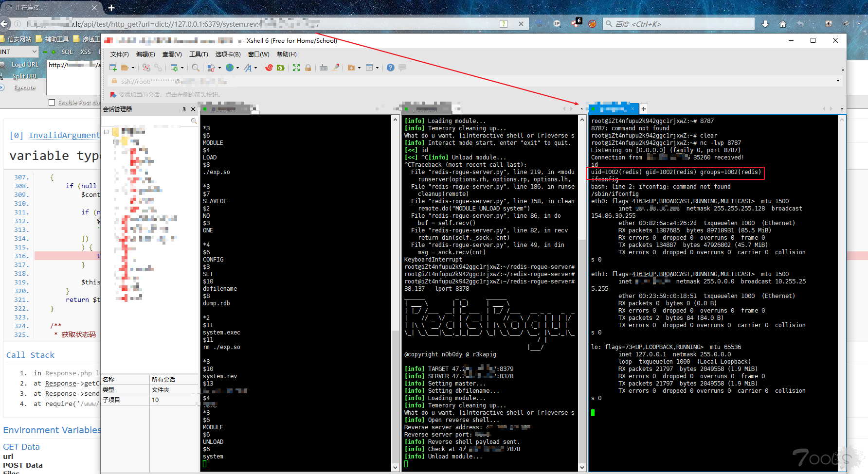Click Xshell Disconnect toolbar icon
Screen dimensions: 868x474
click(146, 68)
